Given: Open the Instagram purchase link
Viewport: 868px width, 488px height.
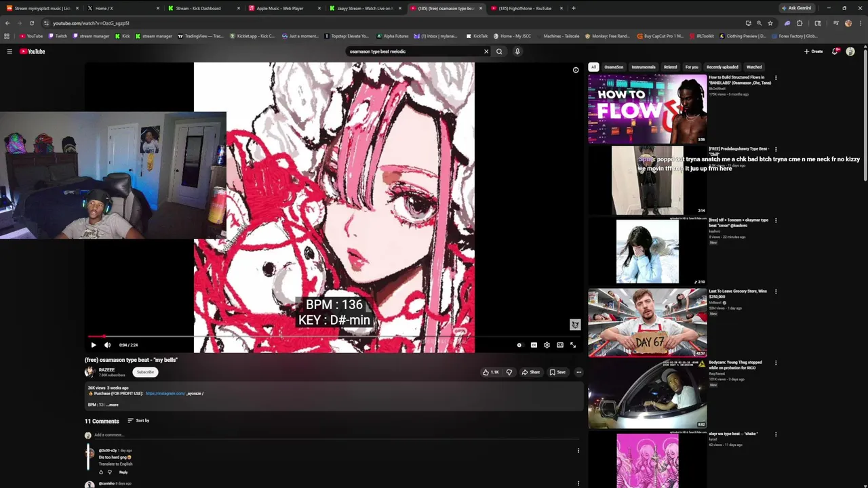Looking at the screenshot, I should [x=165, y=394].
